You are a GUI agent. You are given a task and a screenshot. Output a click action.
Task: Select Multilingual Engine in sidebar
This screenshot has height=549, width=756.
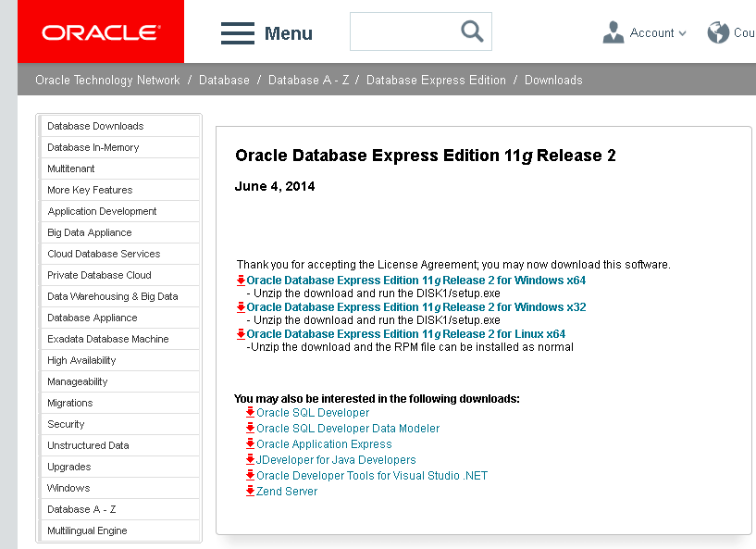[120, 530]
